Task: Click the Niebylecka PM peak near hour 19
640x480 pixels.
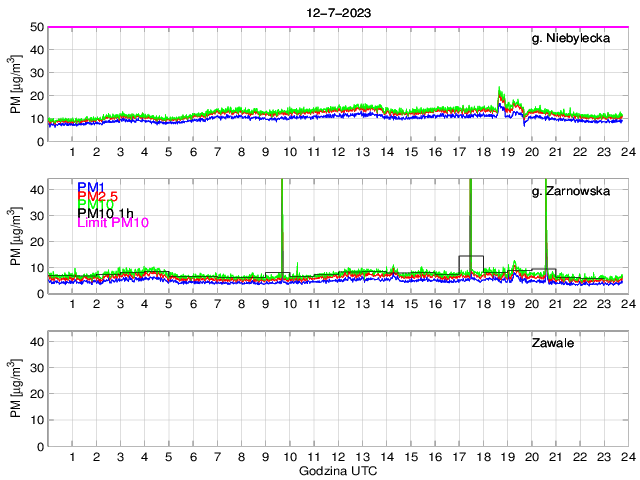Action: (x=500, y=92)
